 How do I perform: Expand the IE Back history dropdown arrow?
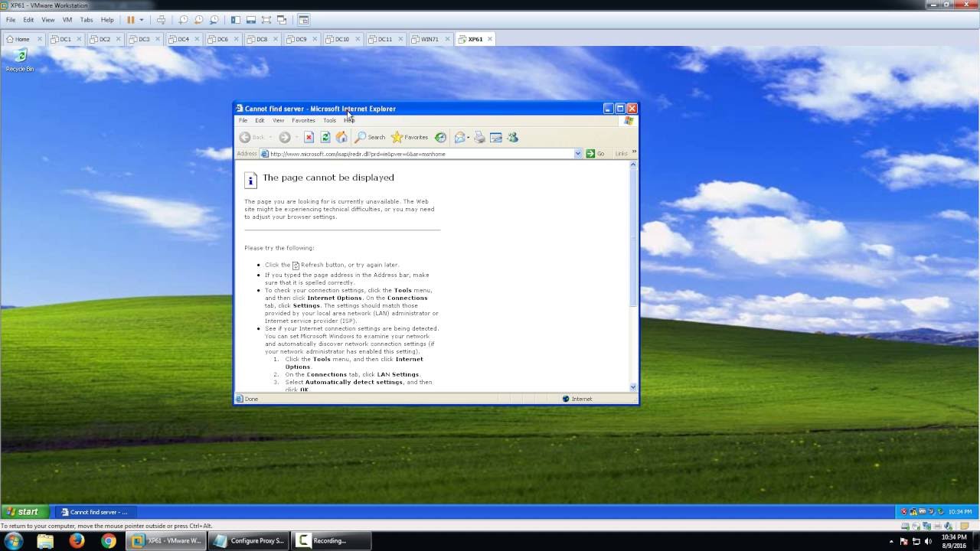pos(270,137)
